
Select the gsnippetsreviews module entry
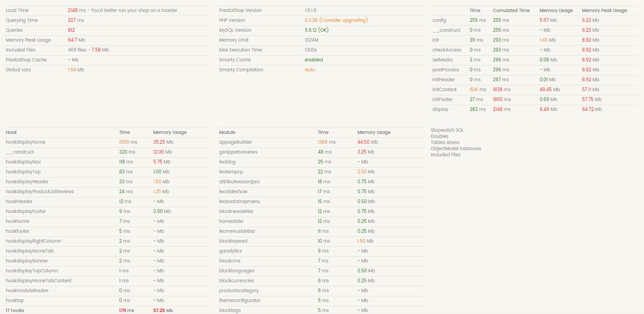pos(238,152)
